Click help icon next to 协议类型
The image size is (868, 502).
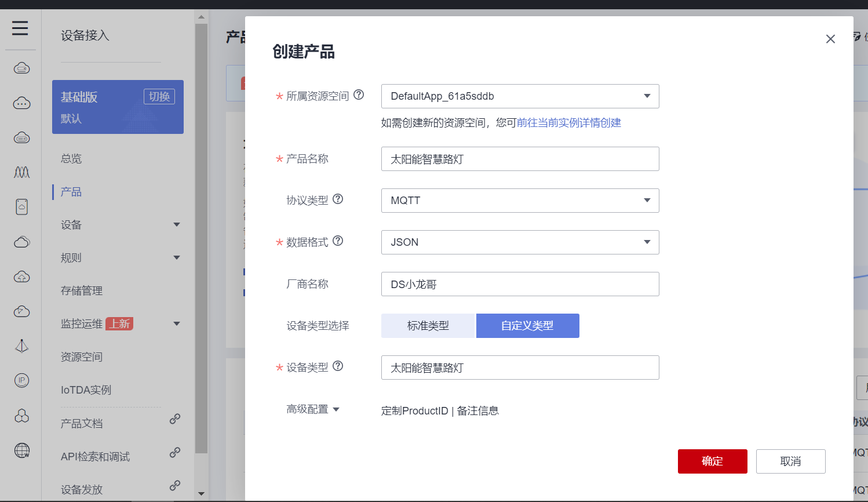click(x=338, y=199)
